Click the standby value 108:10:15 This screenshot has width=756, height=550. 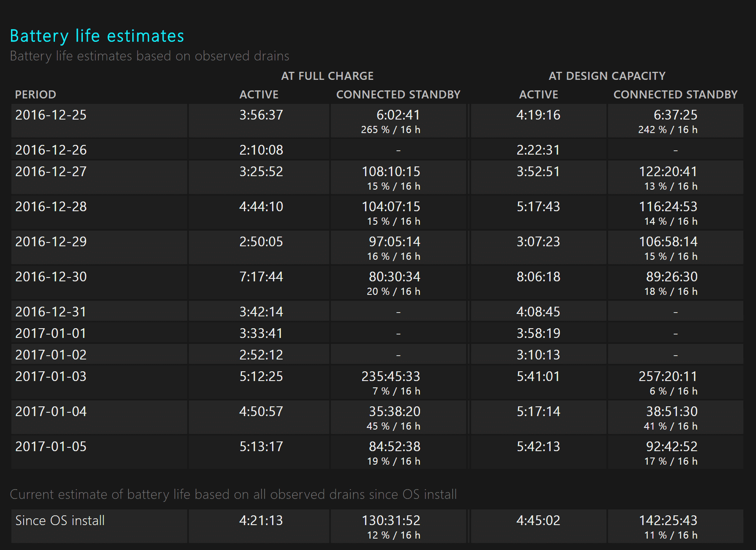point(391,172)
